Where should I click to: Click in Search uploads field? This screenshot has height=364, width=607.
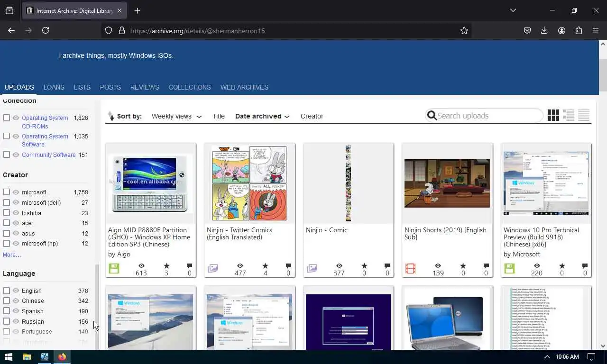[484, 116]
